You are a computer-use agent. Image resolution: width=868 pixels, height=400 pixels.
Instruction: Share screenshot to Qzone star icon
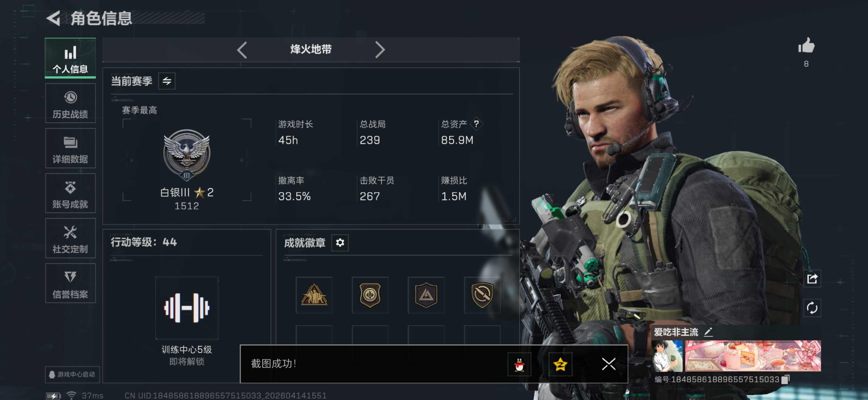coord(560,364)
